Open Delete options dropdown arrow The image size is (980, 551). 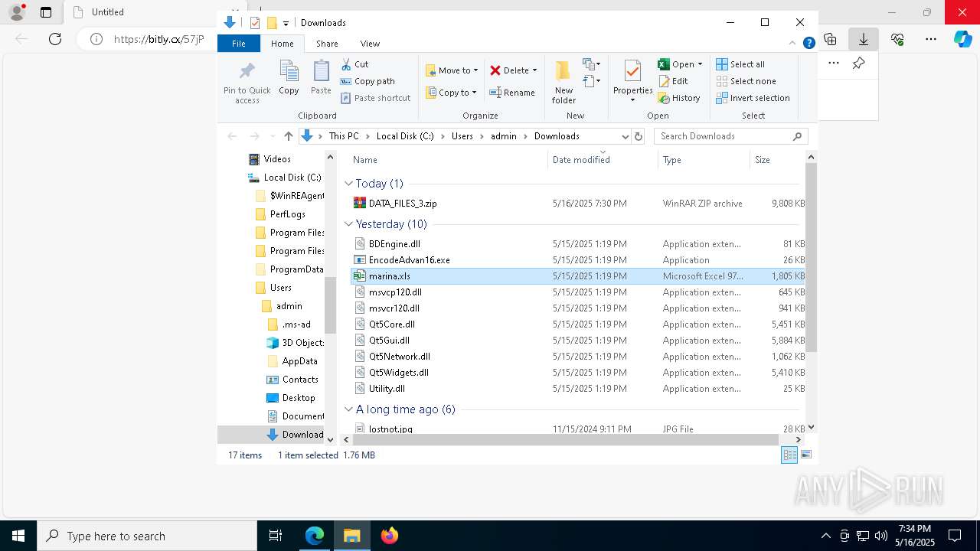pyautogui.click(x=534, y=70)
